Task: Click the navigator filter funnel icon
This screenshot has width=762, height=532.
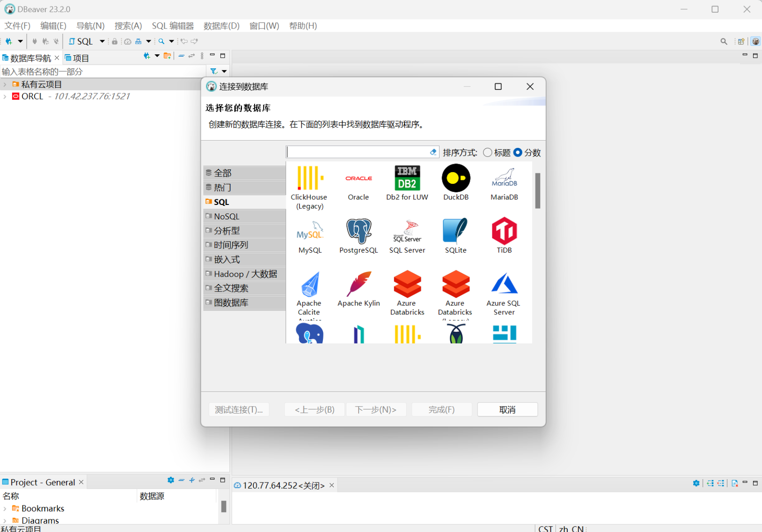Action: [213, 71]
